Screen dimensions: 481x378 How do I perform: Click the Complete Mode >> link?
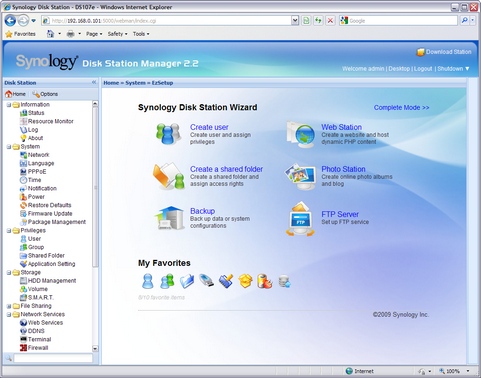click(x=401, y=108)
